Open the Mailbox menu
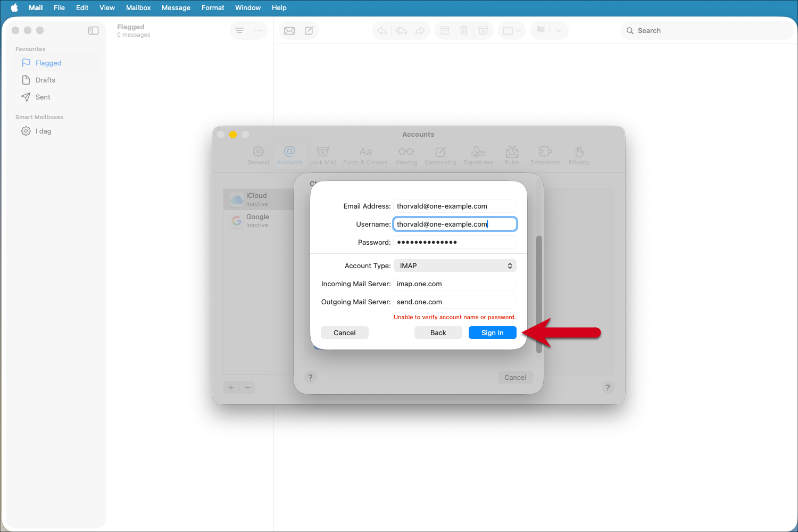This screenshot has height=532, width=798. (138, 7)
